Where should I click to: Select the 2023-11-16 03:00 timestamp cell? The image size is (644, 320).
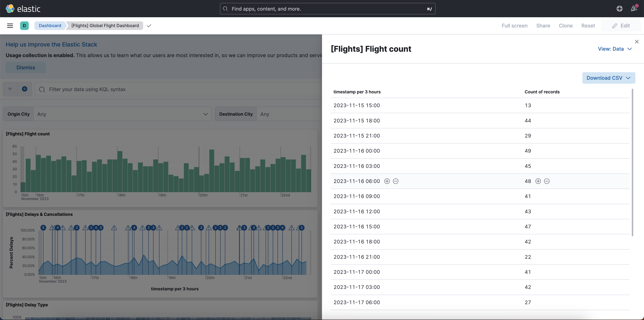click(357, 166)
